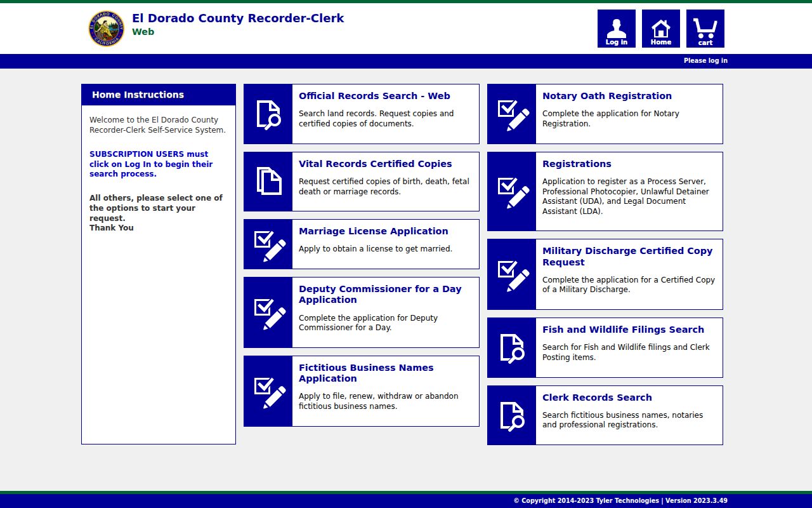Image resolution: width=812 pixels, height=508 pixels.
Task: Click 'Apply to obtain a license to get married' text
Action: (x=376, y=249)
